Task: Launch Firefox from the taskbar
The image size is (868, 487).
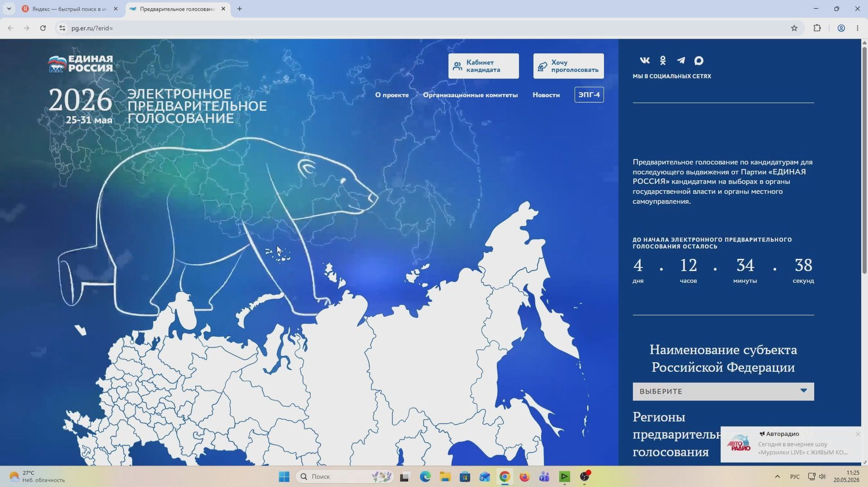Action: pos(524,477)
